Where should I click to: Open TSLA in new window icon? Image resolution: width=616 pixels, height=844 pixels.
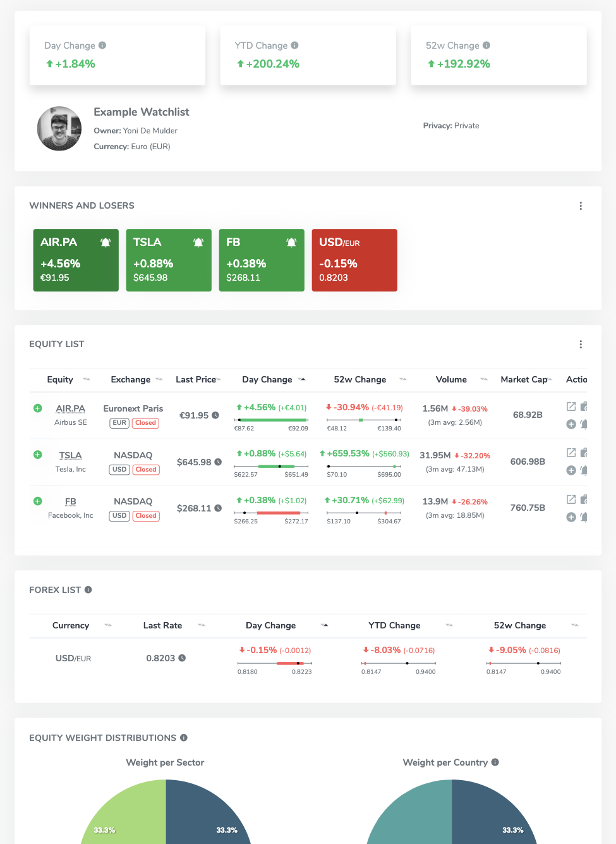click(x=571, y=453)
